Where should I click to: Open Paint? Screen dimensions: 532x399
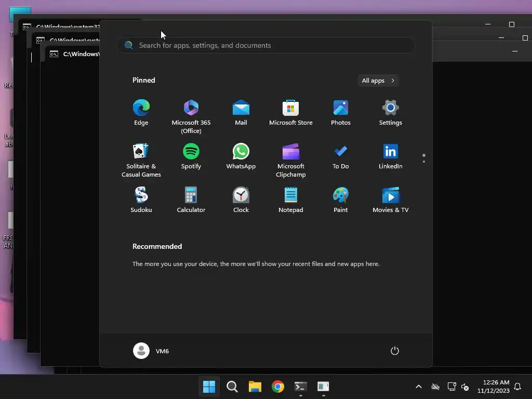[x=341, y=200]
